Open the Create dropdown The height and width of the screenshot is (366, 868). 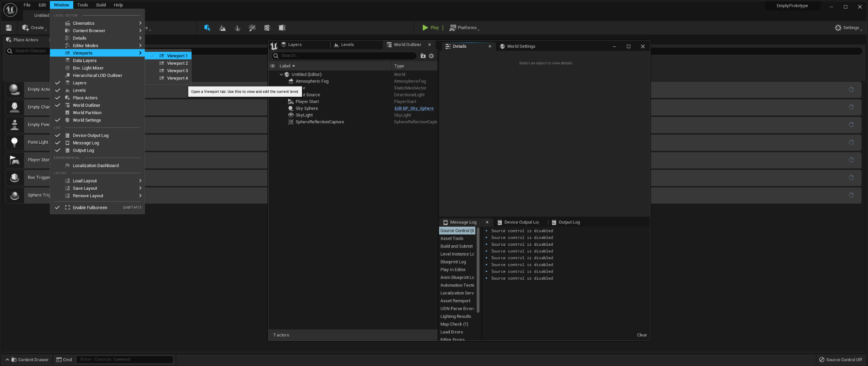click(x=34, y=28)
